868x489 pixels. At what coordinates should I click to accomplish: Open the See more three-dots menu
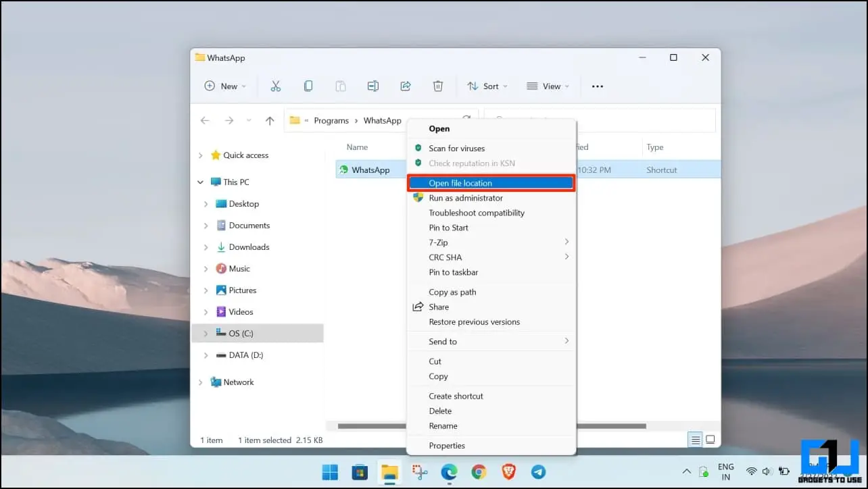597,86
